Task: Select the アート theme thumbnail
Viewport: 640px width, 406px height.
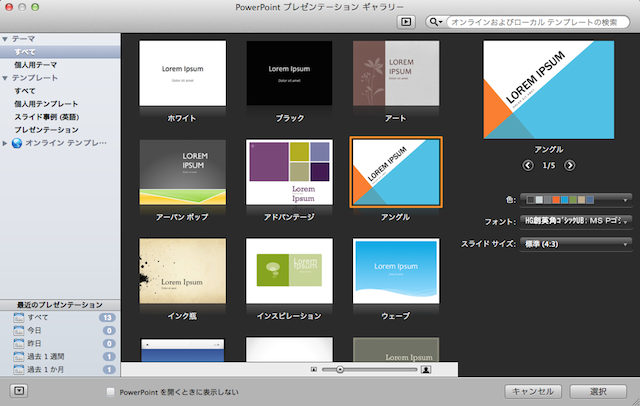Action: [x=396, y=73]
